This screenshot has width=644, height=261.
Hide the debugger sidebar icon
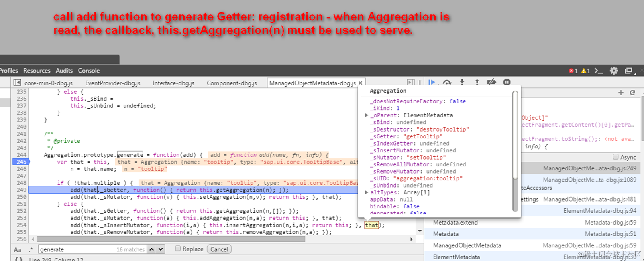[x=410, y=83]
